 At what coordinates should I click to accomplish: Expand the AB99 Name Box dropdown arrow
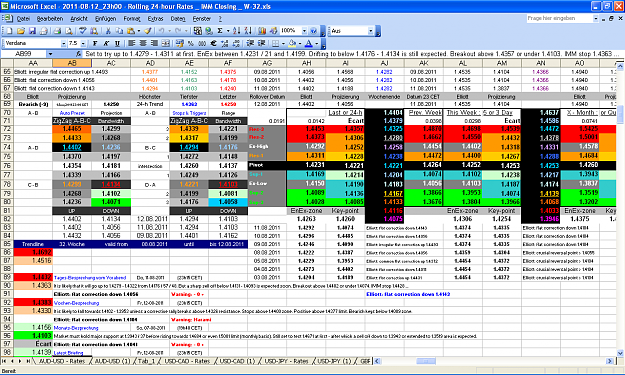point(50,54)
